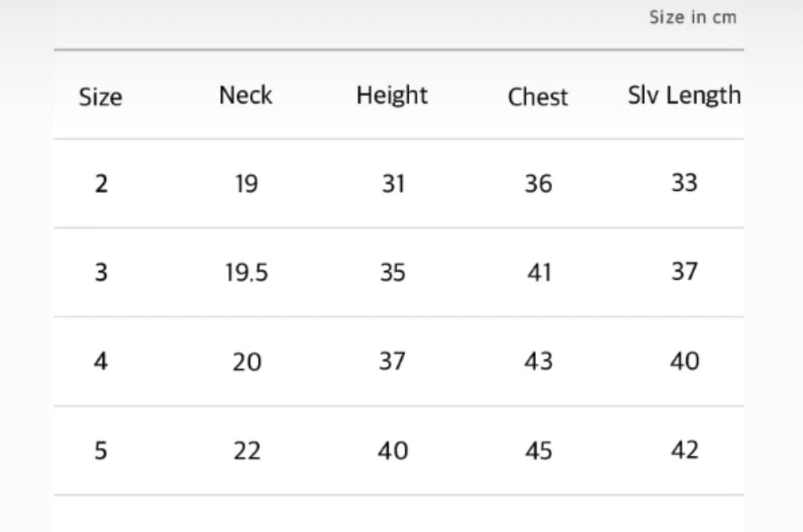Select size 2 row label
This screenshot has height=532, width=803.
[x=100, y=185]
